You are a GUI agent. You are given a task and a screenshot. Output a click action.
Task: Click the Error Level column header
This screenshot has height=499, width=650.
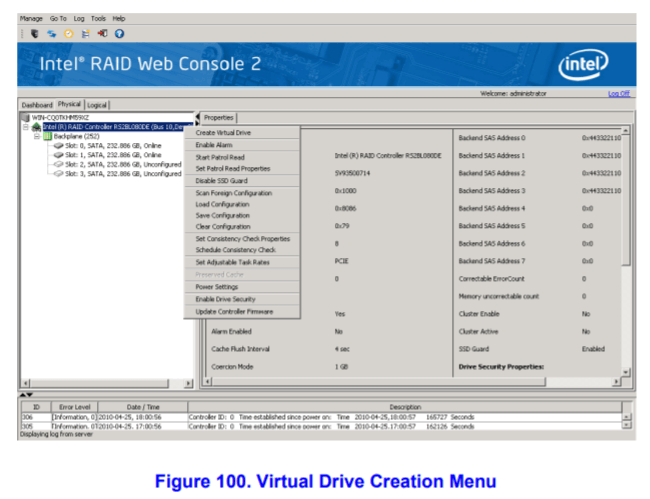[74, 407]
